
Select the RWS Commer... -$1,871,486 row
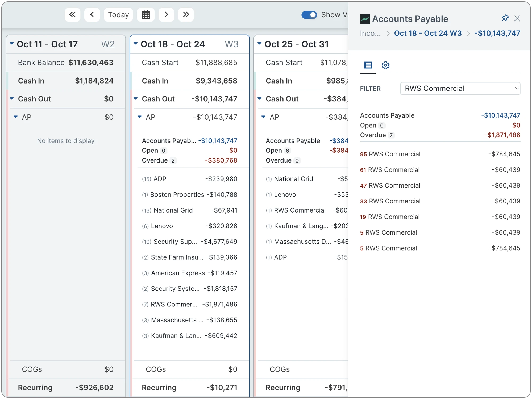click(190, 304)
